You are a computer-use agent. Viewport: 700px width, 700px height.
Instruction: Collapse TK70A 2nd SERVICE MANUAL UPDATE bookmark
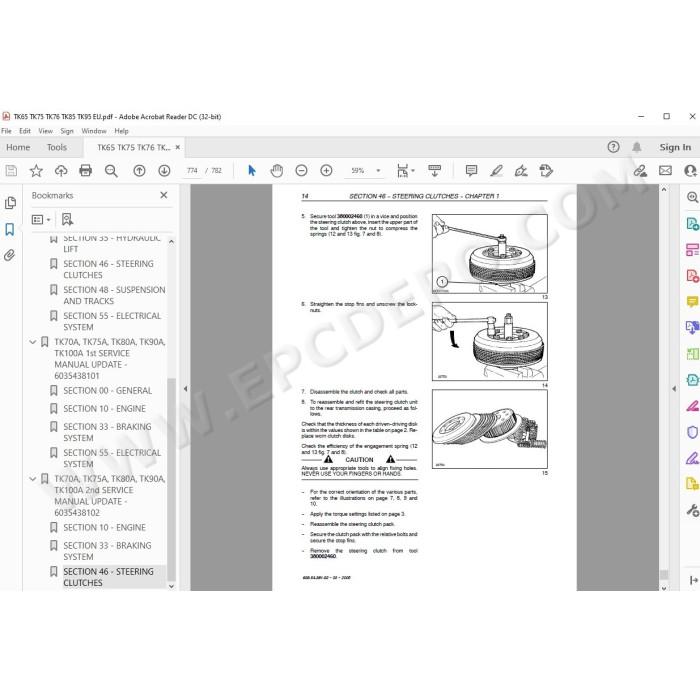tap(33, 479)
